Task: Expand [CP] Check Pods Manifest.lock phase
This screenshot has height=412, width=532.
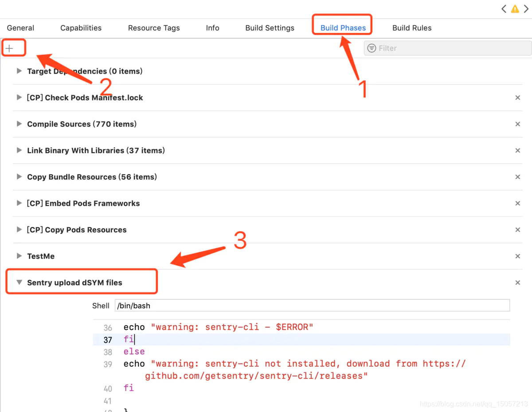Action: [19, 97]
